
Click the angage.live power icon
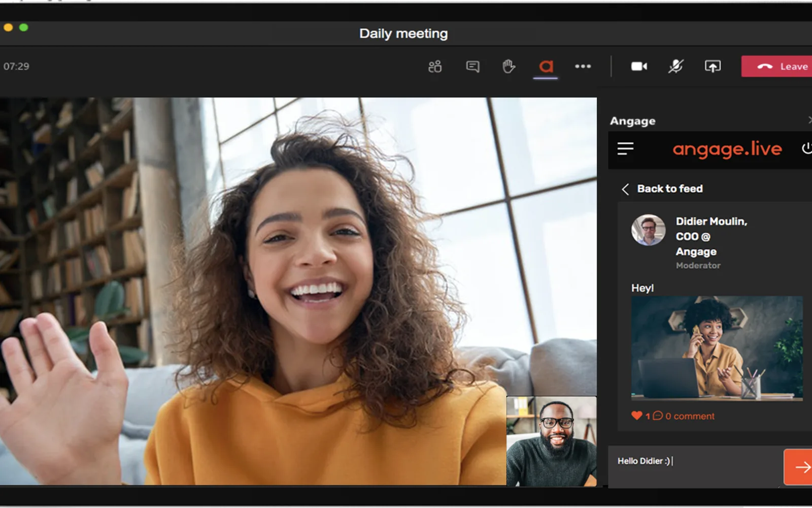coord(806,148)
